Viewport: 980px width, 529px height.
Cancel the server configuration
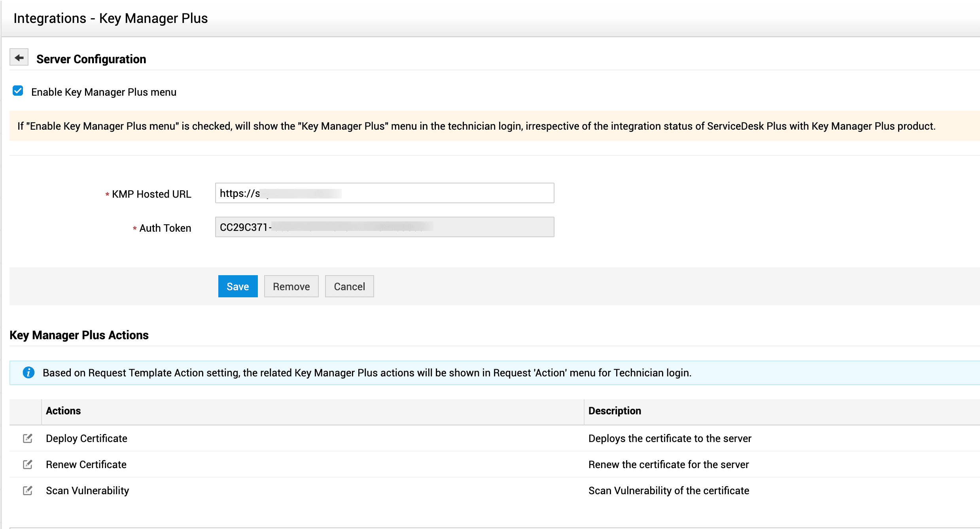[x=349, y=286]
